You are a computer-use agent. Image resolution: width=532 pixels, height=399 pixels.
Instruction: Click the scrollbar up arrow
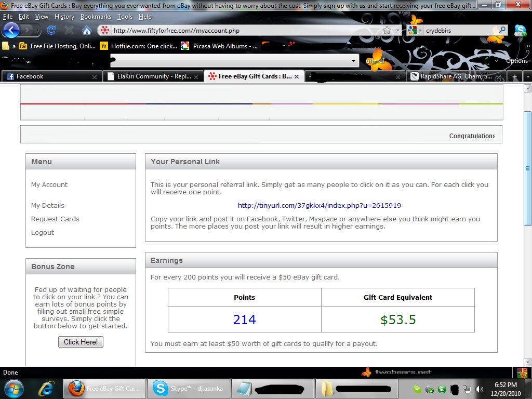(x=528, y=88)
